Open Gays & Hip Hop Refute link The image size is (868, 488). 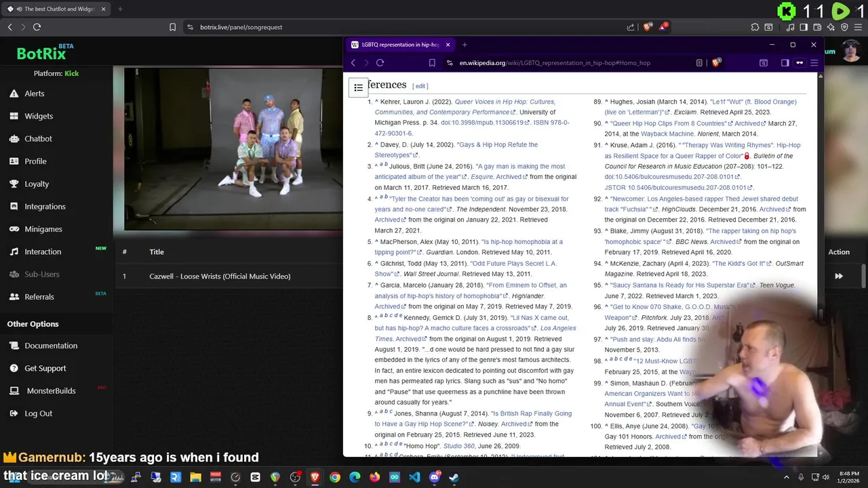click(x=458, y=150)
